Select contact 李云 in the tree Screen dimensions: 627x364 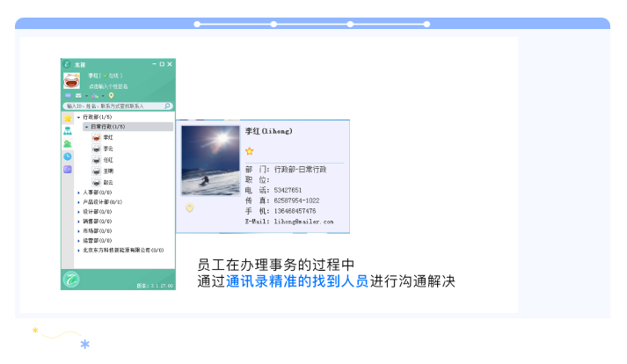(108, 149)
